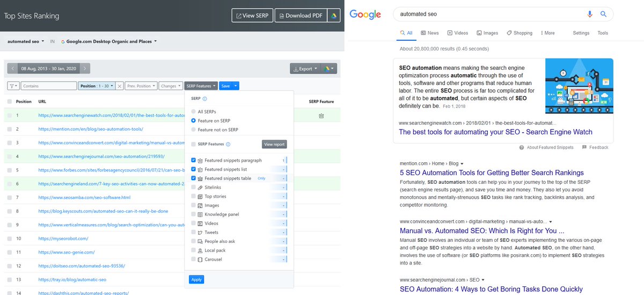This screenshot has width=644, height=295.
Task: Open Google search Settings
Action: (x=581, y=33)
